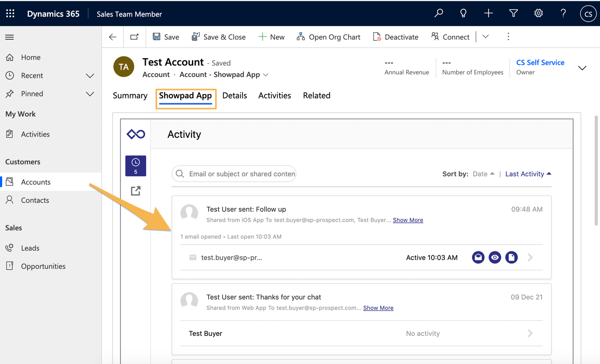
Task: Collapse the left navigation hamburger menu
Action: pyautogui.click(x=9, y=37)
